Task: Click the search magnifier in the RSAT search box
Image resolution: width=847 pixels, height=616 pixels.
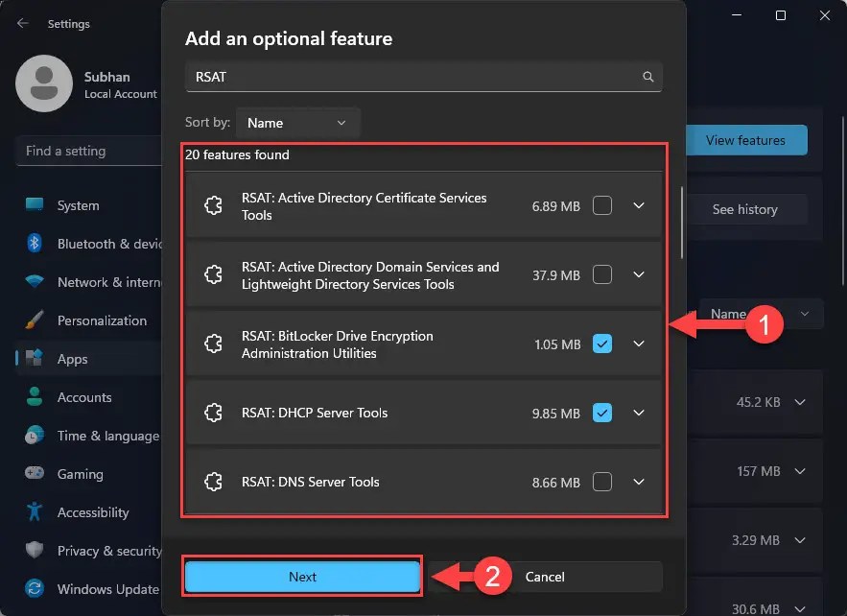Action: [648, 76]
